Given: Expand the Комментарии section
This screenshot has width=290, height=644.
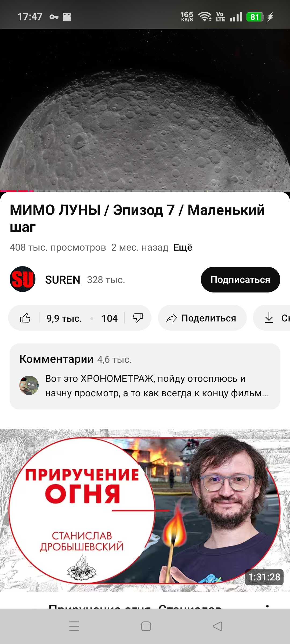Looking at the screenshot, I should coord(145,376).
